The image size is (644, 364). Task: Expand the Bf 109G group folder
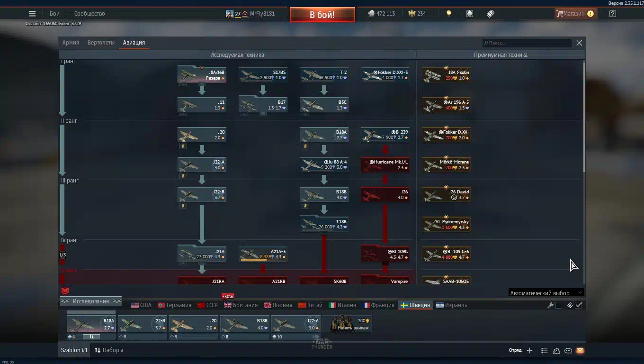[x=385, y=254]
